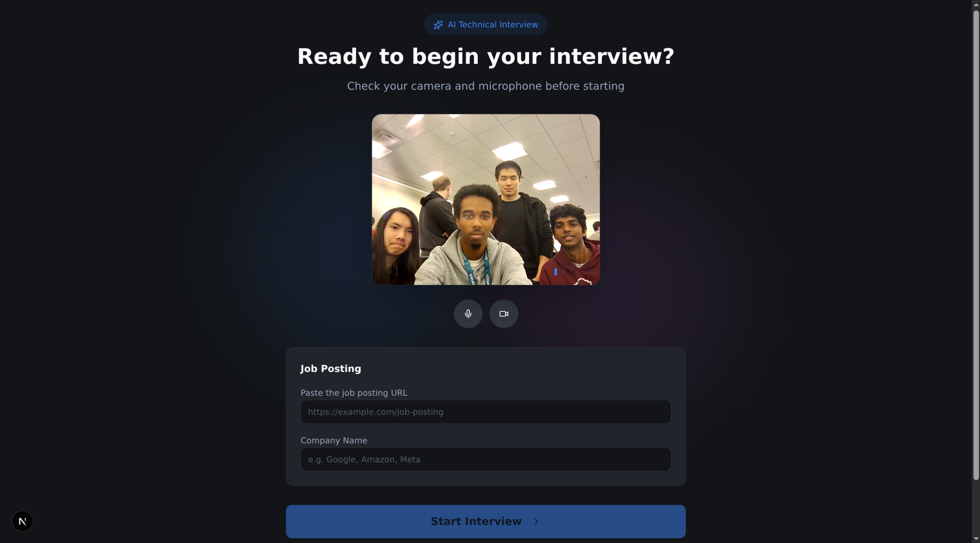The height and width of the screenshot is (543, 980).
Task: Click the chevron arrow beside Start Interview
Action: coord(536,521)
